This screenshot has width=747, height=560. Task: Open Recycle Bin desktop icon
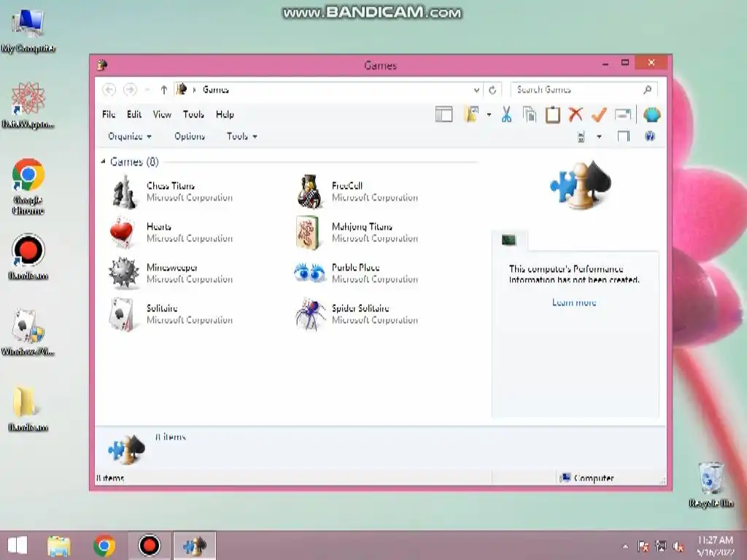pyautogui.click(x=711, y=478)
